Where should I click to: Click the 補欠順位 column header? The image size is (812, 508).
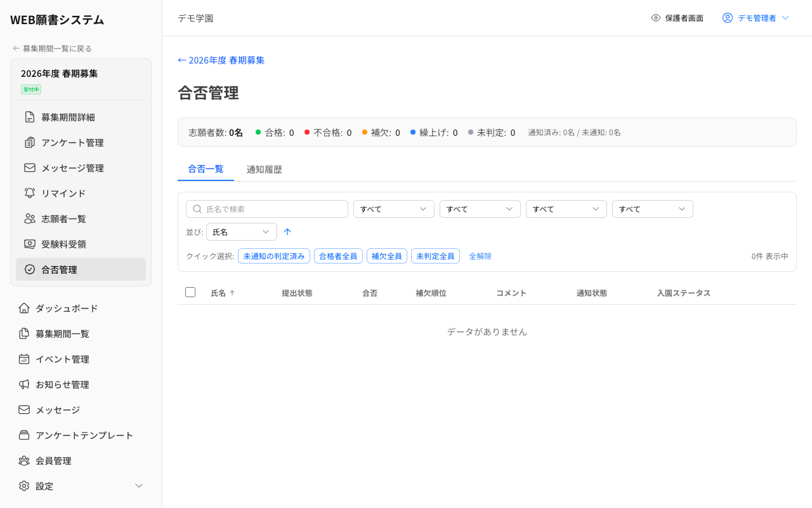tap(431, 293)
